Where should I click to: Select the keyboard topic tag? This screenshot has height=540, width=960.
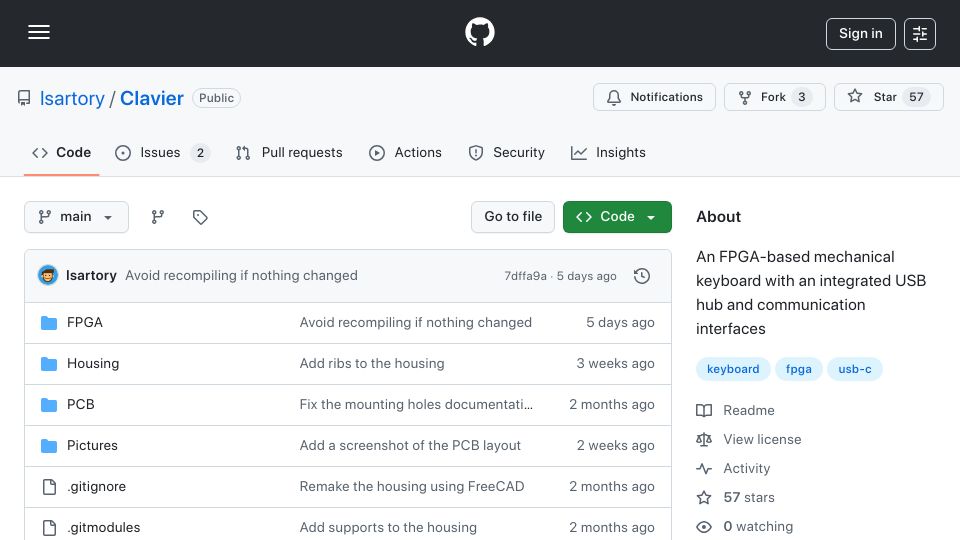coord(733,369)
